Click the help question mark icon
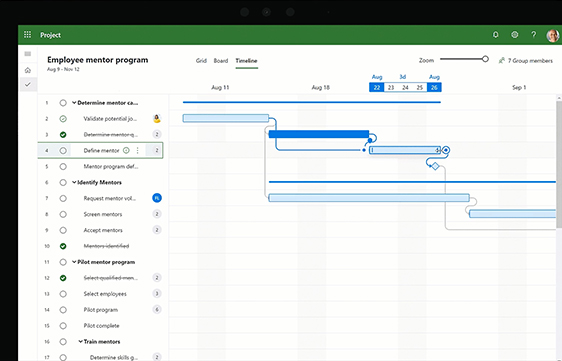 click(534, 35)
